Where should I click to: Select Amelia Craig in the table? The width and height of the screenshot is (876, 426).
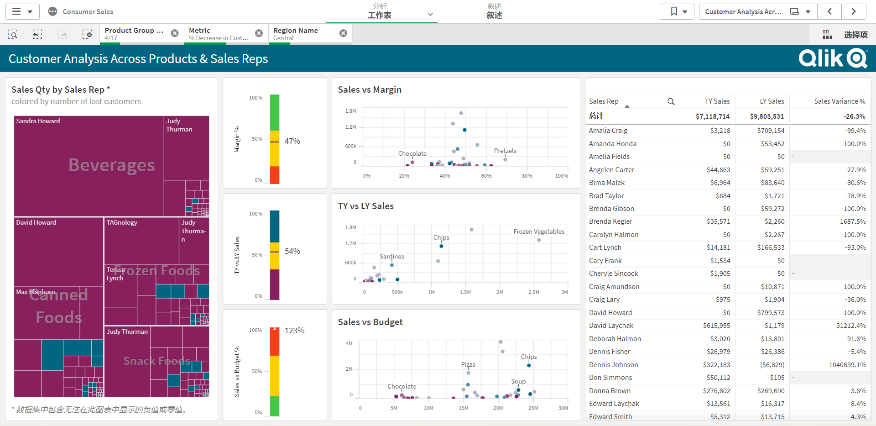(x=608, y=131)
